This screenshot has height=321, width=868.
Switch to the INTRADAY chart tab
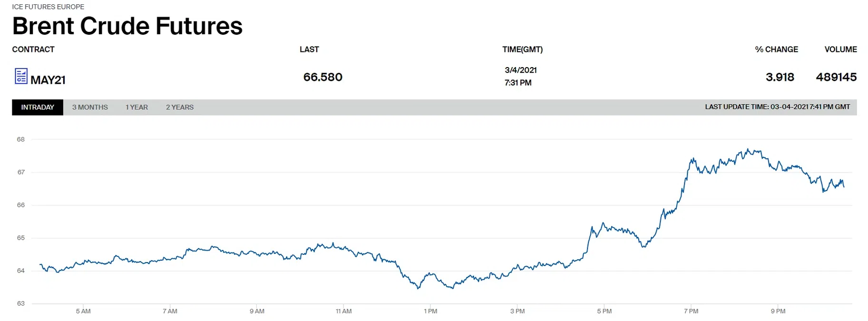pyautogui.click(x=38, y=107)
